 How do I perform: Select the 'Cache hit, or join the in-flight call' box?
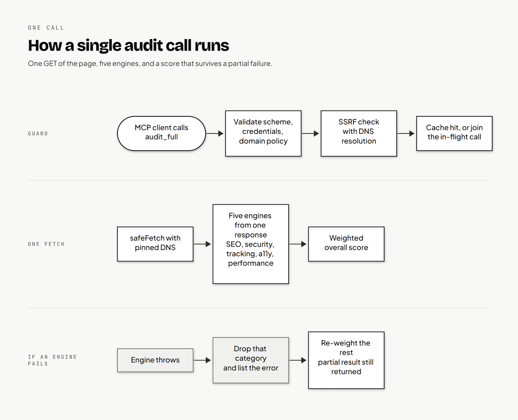point(454,133)
